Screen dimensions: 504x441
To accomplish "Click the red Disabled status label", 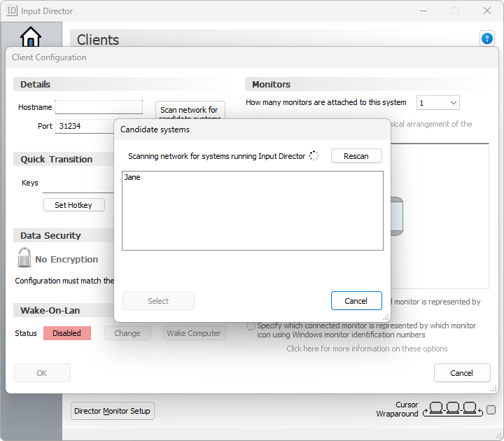I will (x=67, y=333).
